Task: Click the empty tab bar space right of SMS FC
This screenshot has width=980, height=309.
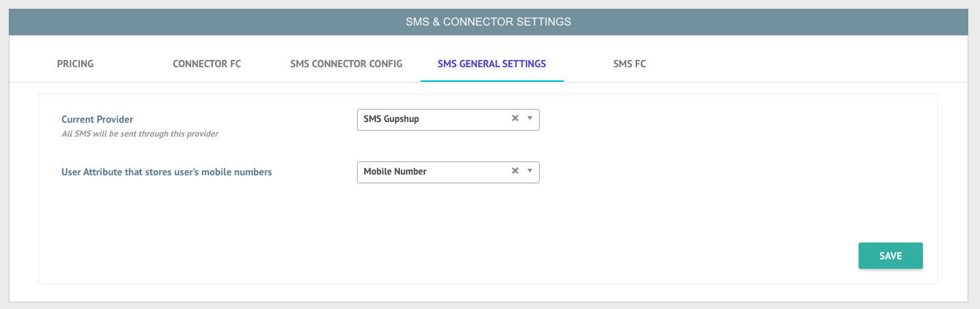Action: click(x=804, y=64)
